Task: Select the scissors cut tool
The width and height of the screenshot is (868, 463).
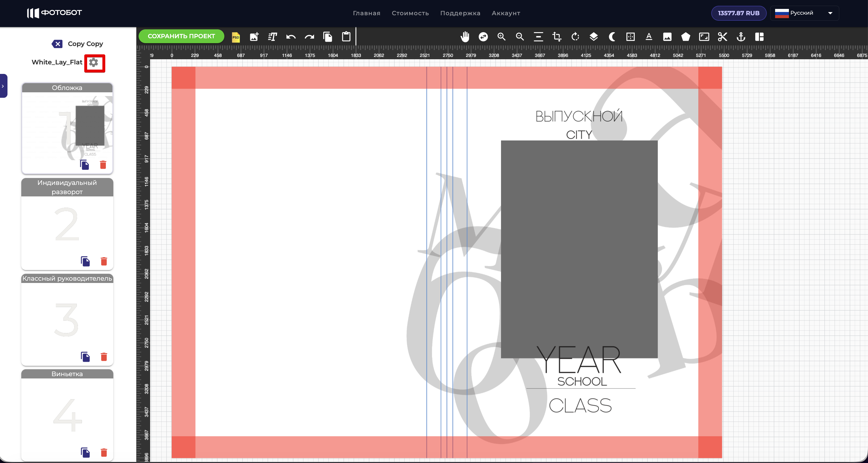Action: click(722, 37)
